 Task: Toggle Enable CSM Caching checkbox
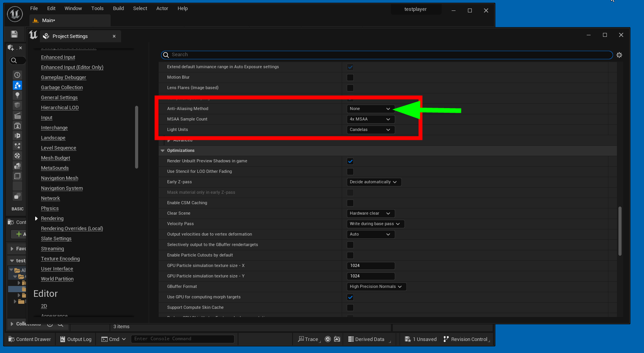pos(350,203)
